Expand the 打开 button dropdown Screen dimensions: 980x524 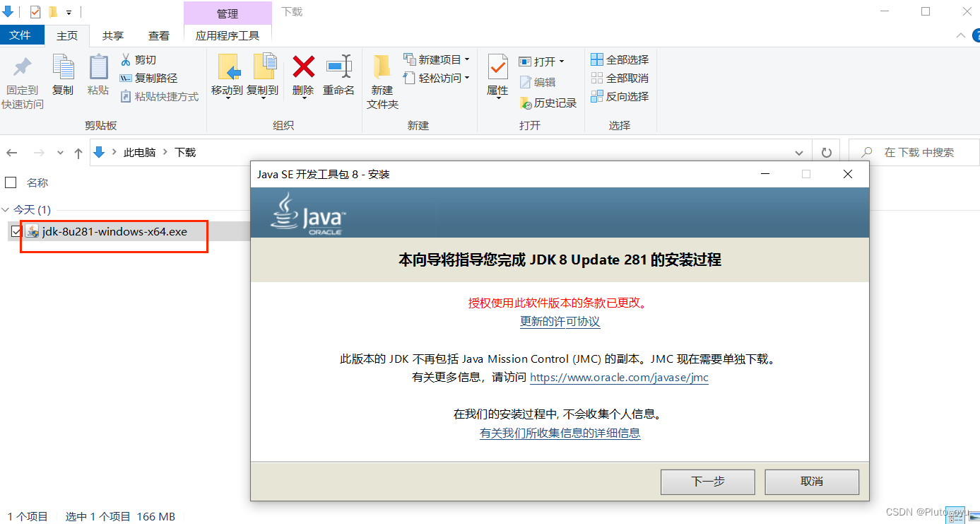pyautogui.click(x=563, y=62)
